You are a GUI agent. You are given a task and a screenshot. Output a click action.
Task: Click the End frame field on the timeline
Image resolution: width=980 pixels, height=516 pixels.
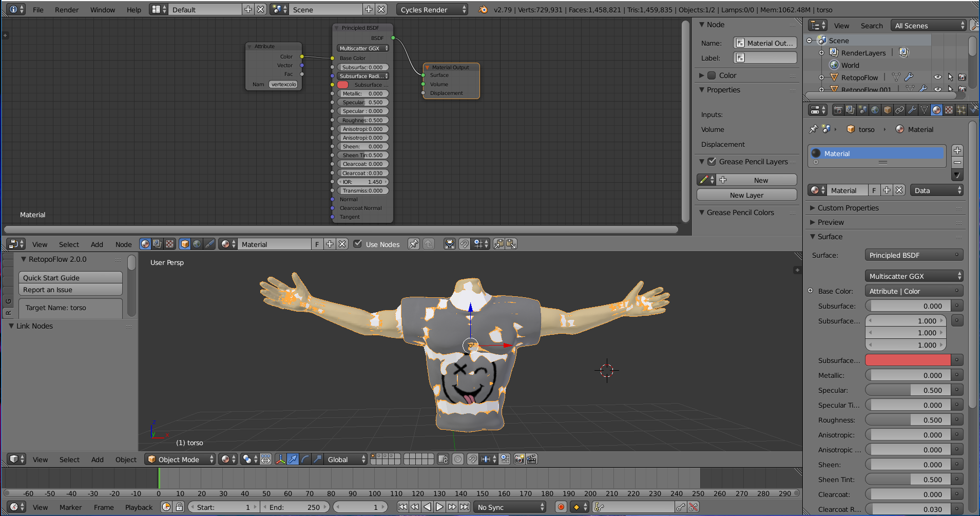click(x=295, y=507)
